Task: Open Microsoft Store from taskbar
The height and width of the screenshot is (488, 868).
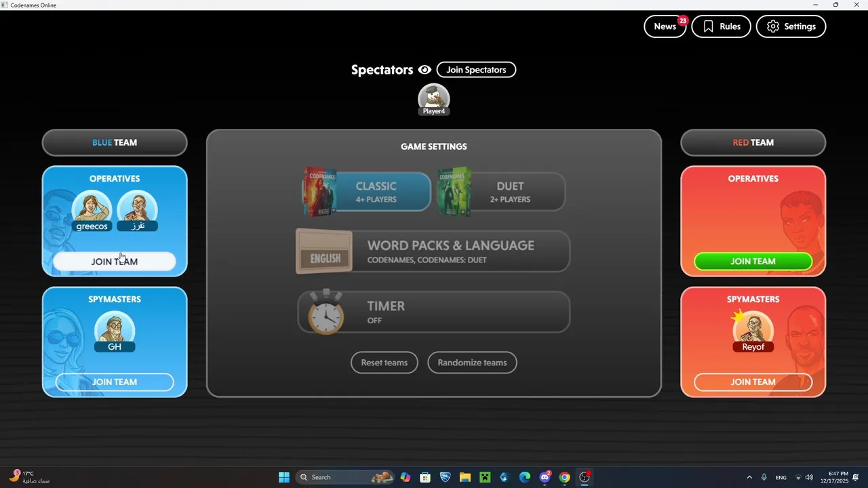Action: [x=425, y=477]
